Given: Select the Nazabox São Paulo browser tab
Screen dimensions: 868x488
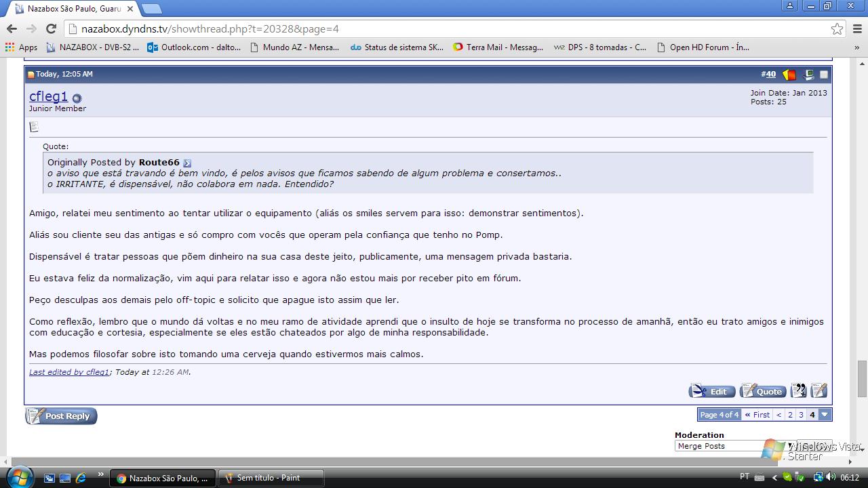Looking at the screenshot, I should (x=71, y=9).
